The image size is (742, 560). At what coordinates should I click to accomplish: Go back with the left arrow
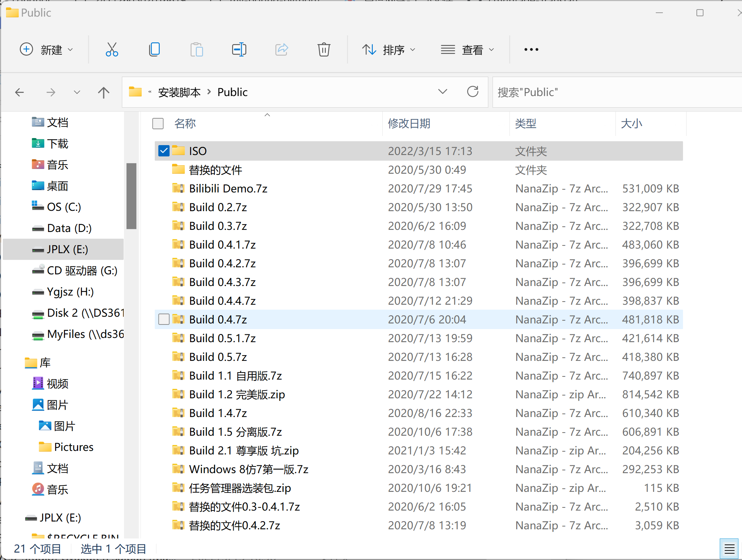coord(20,93)
